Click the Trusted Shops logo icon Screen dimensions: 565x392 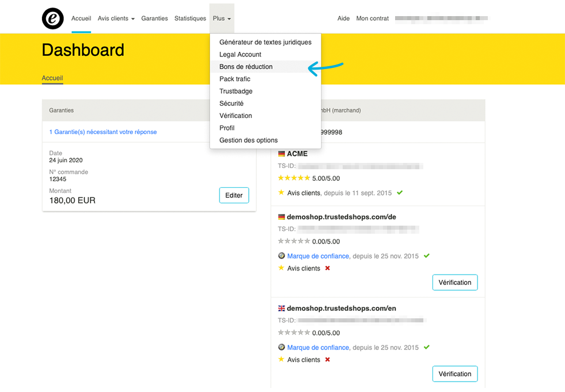pos(52,18)
